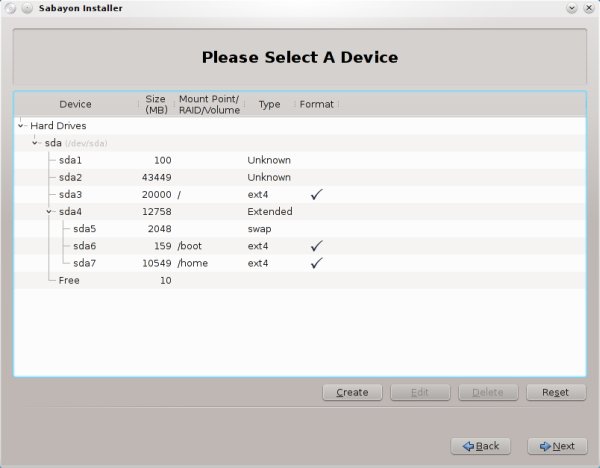600x468 pixels.
Task: Collapse the sda drive node
Action: pos(34,143)
